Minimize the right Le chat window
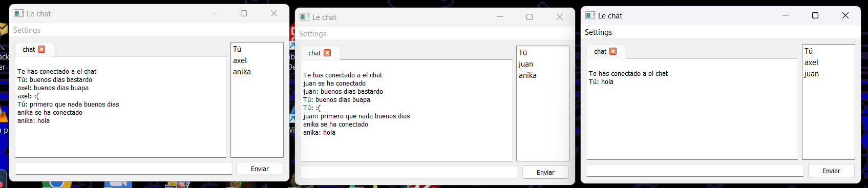This screenshot has width=868, height=188. click(786, 15)
